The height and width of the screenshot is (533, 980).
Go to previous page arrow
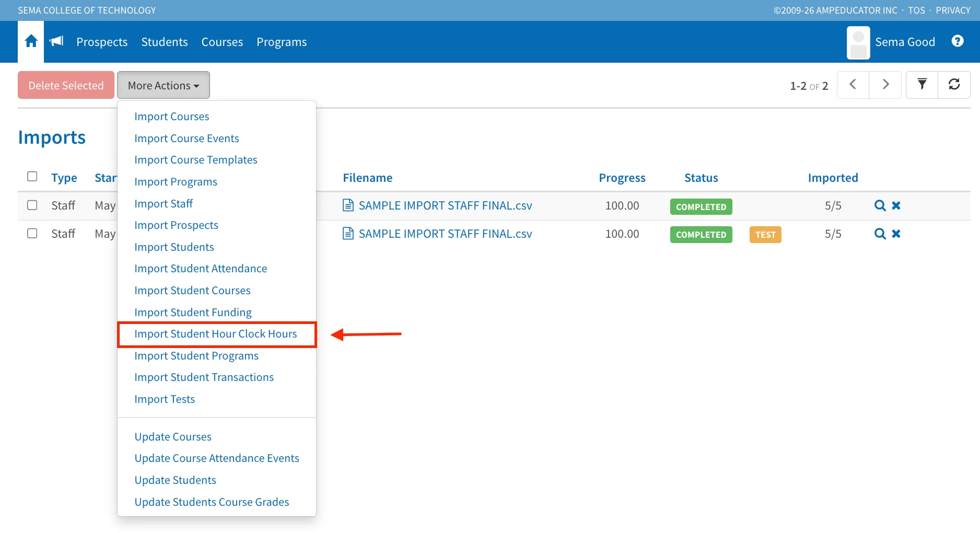(853, 85)
